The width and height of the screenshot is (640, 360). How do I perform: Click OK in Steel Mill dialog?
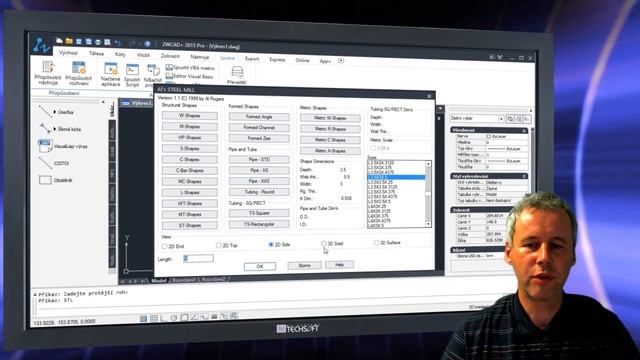point(260,266)
